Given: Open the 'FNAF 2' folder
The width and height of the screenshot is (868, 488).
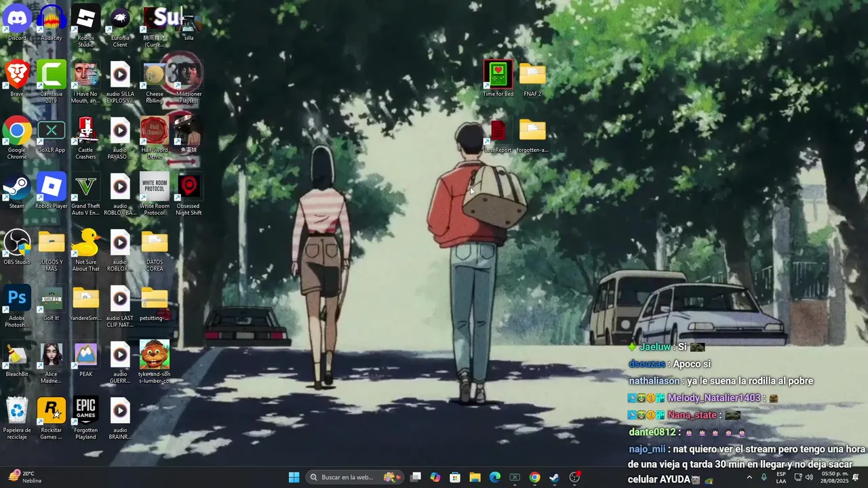Looking at the screenshot, I should click(532, 79).
